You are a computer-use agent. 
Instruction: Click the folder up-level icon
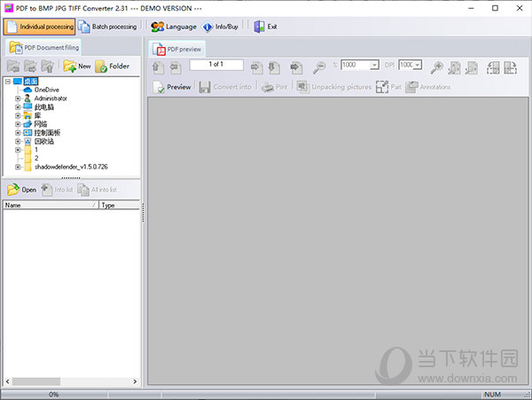(47, 67)
